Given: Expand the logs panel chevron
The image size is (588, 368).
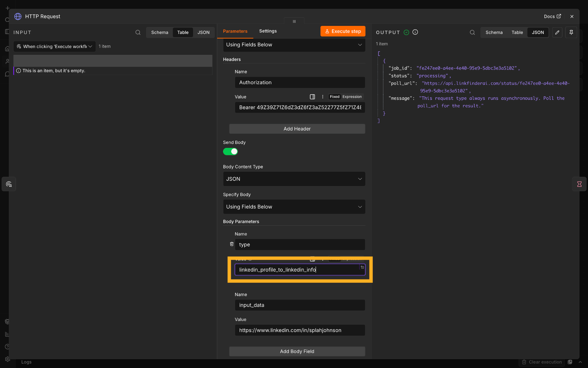Looking at the screenshot, I should 580,362.
